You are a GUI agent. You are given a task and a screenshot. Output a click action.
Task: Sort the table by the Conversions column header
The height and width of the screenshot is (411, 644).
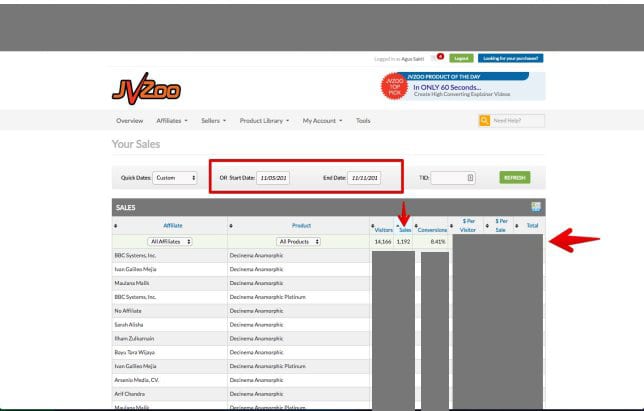(432, 230)
